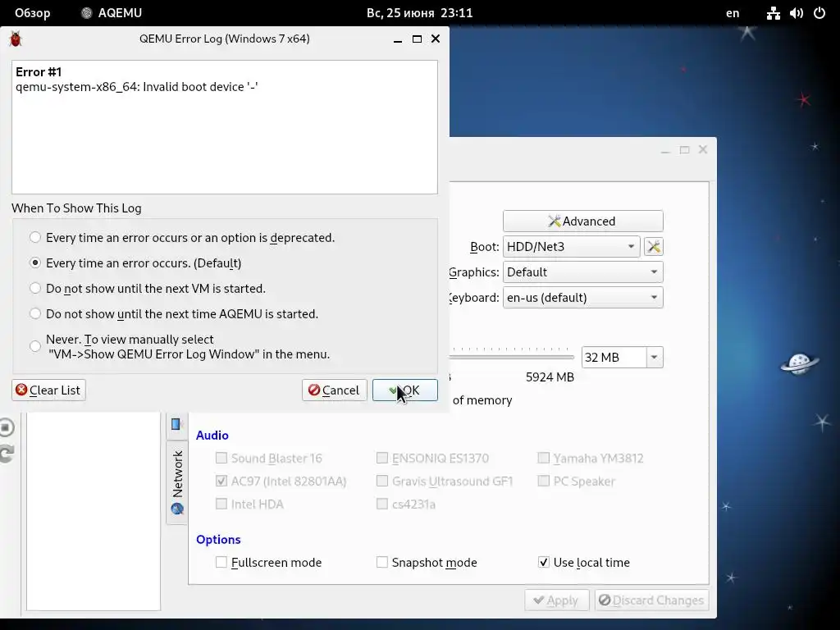This screenshot has height=630, width=840.
Task: Maximize the QEMU Error Log window
Action: coord(417,39)
